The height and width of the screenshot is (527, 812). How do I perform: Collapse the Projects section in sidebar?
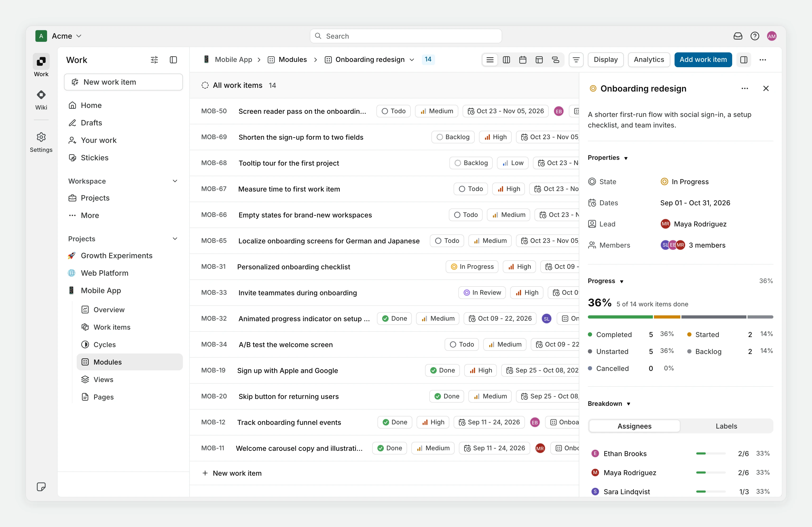pyautogui.click(x=175, y=239)
